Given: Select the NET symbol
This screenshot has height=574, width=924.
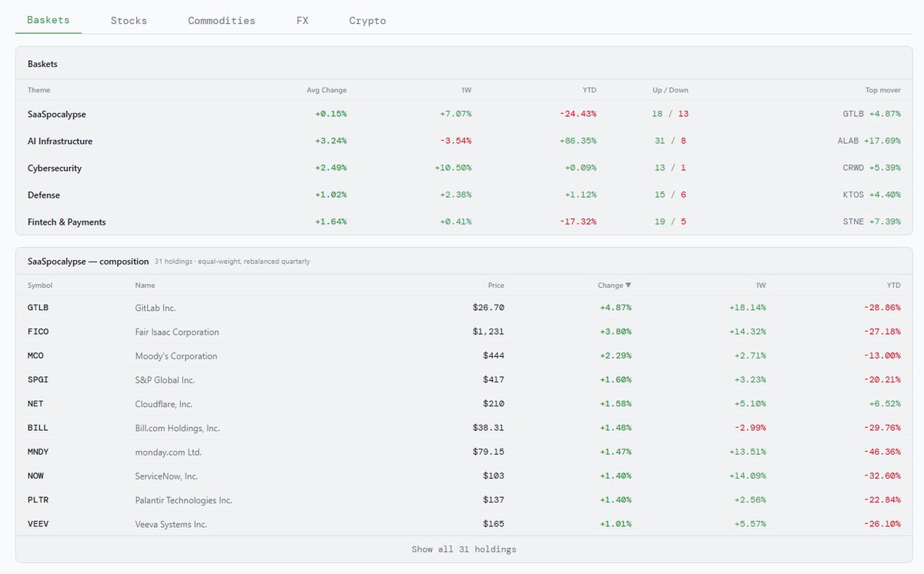Looking at the screenshot, I should [36, 404].
